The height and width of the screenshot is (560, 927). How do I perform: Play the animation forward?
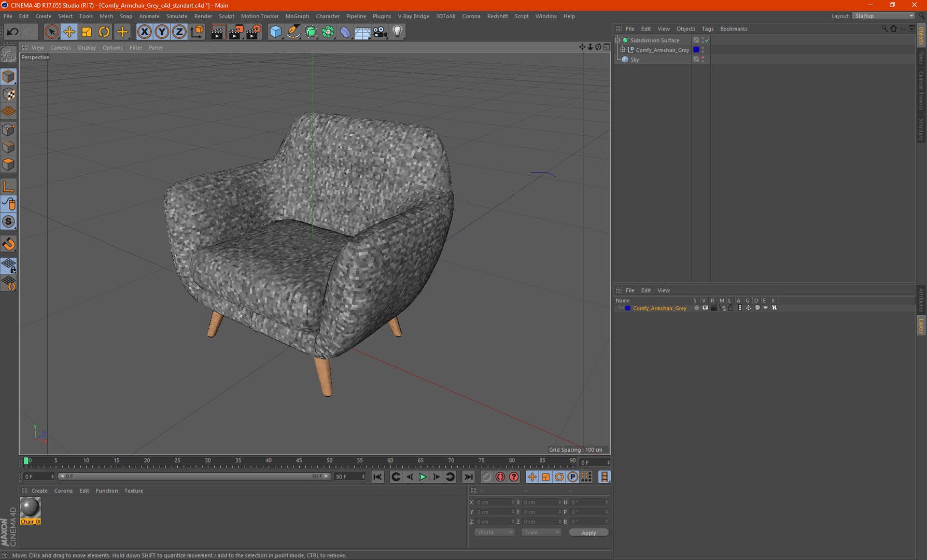pyautogui.click(x=423, y=477)
